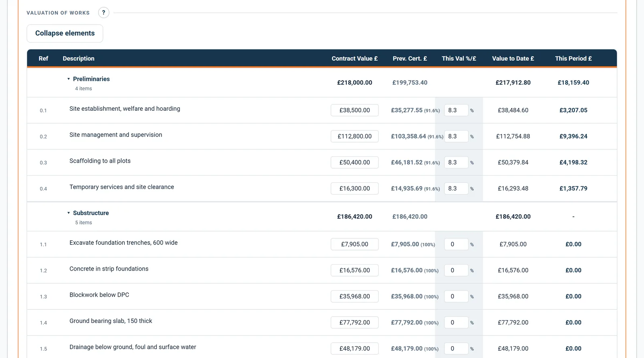Click the Collapse elements button

[65, 33]
